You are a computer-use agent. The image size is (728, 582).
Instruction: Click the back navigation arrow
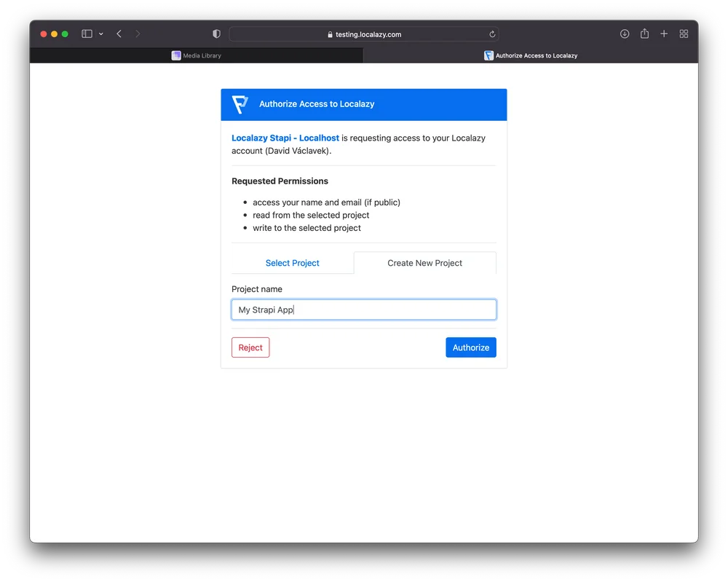(x=119, y=34)
